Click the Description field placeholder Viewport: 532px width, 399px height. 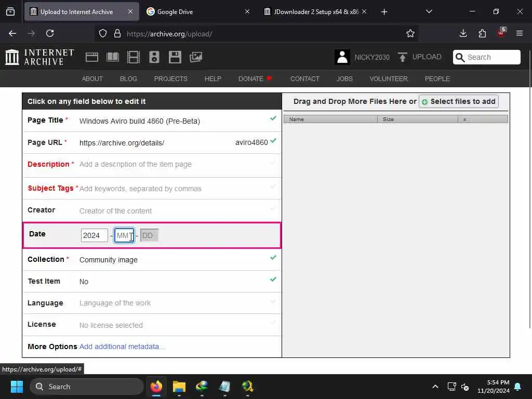coord(136,164)
